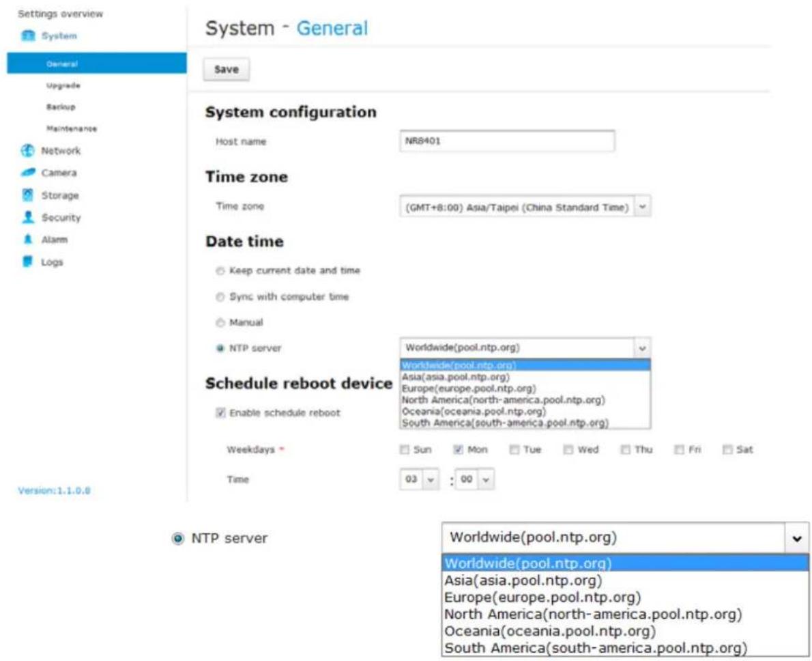Go to Network settings section

(61, 151)
